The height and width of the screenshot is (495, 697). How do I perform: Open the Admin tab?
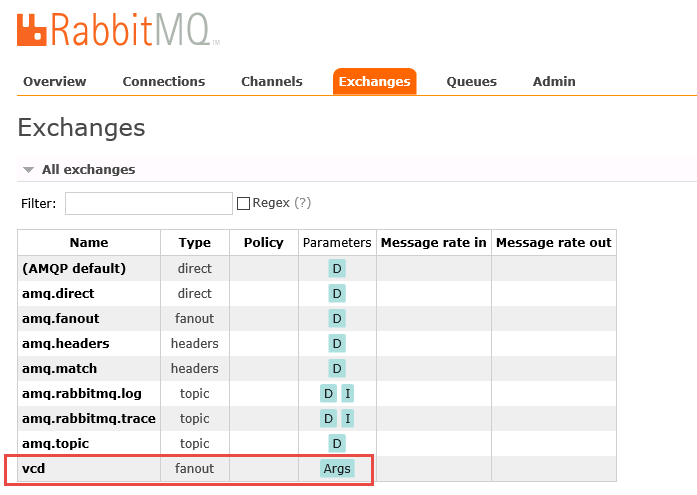tap(554, 82)
